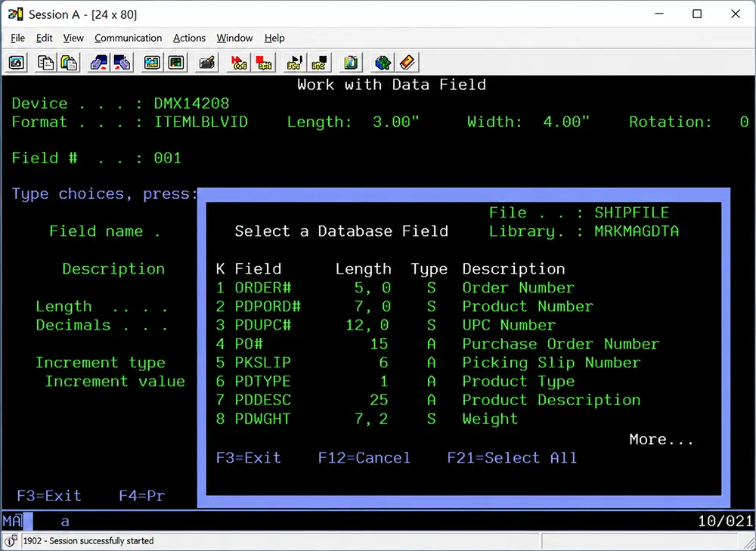The image size is (756, 551).
Task: Click F21=Select All in the popup
Action: point(512,457)
